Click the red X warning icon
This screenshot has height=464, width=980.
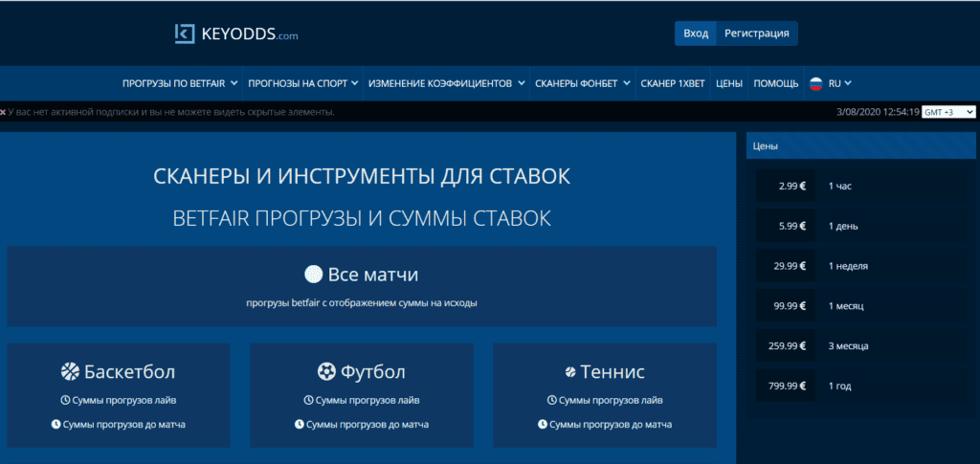pos(3,112)
